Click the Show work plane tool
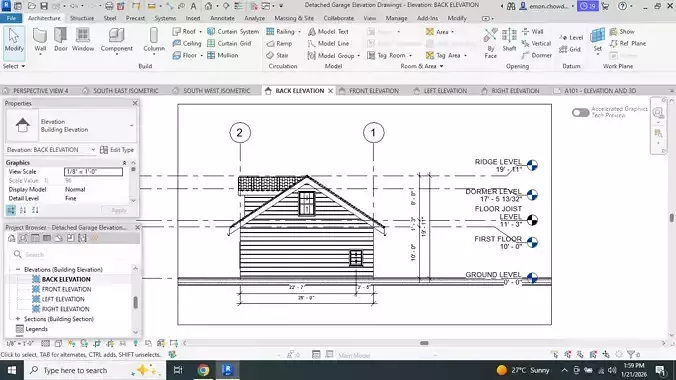Viewport: 676px width, 380px height. point(622,31)
